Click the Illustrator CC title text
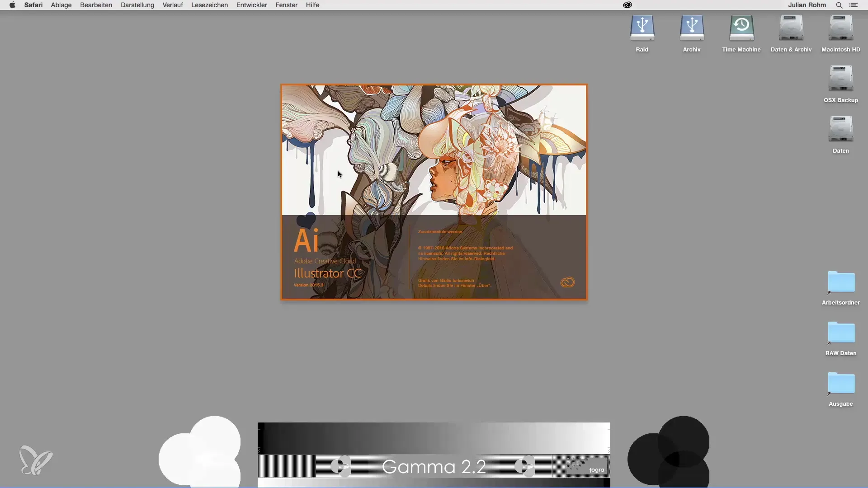868x488 pixels. click(x=328, y=273)
